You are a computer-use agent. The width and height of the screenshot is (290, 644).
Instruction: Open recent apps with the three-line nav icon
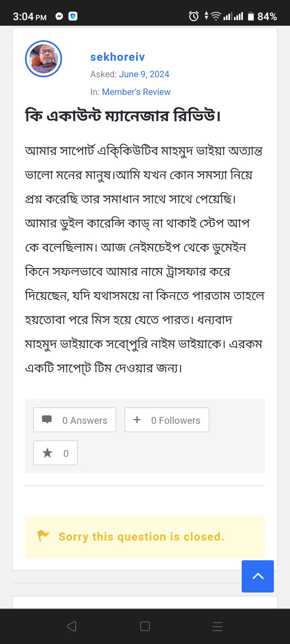click(217, 626)
